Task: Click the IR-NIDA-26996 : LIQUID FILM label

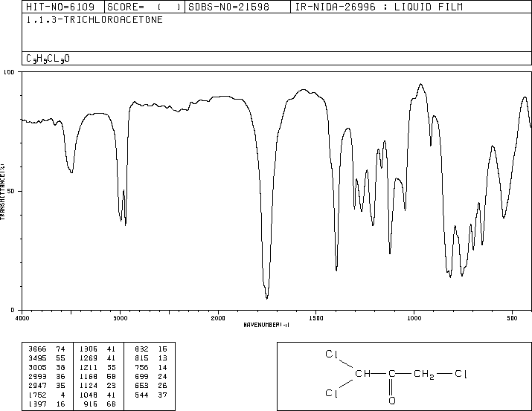Action: [379, 7]
